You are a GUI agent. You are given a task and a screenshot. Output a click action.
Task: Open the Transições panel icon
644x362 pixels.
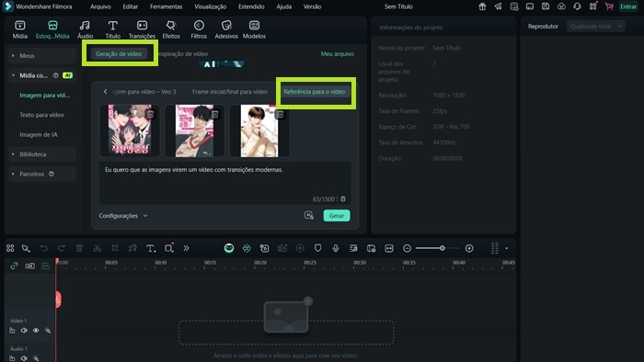pos(142,26)
